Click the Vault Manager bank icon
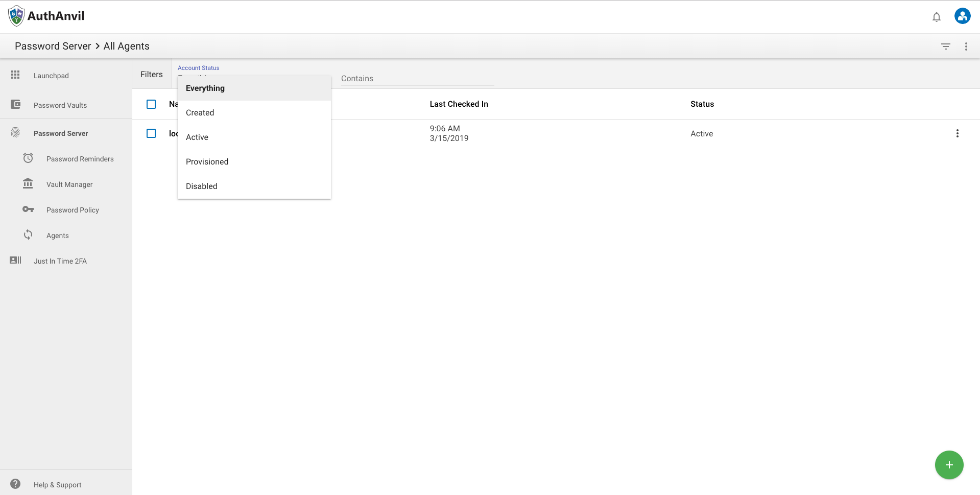This screenshot has width=980, height=495. pyautogui.click(x=28, y=184)
